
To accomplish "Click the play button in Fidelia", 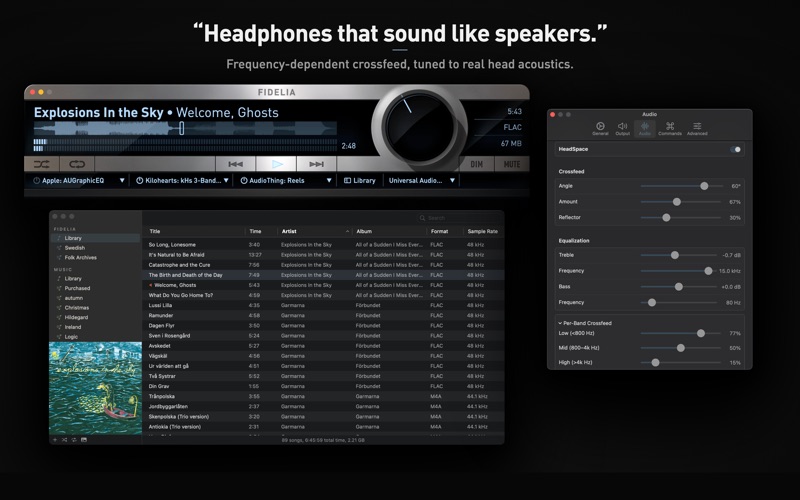I will point(277,164).
